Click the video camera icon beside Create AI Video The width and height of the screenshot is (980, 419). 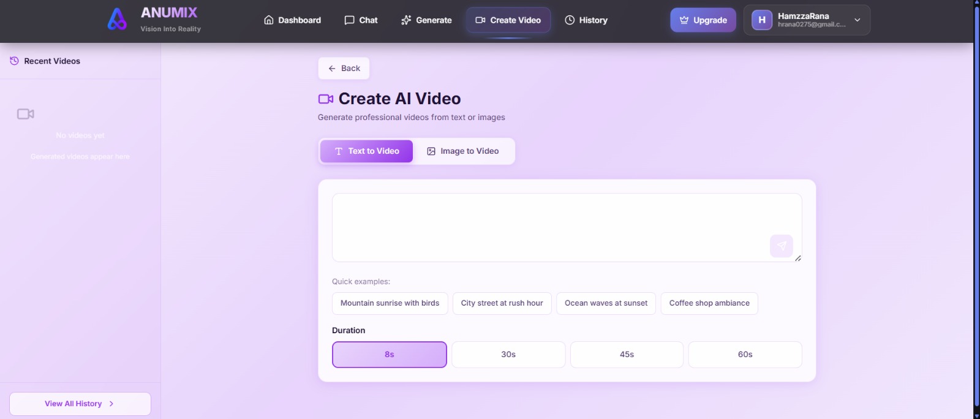325,99
